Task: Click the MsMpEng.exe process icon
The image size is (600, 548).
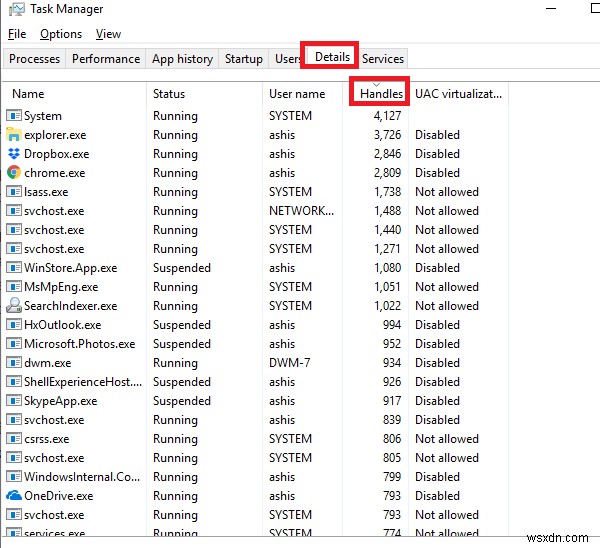Action: 14,287
